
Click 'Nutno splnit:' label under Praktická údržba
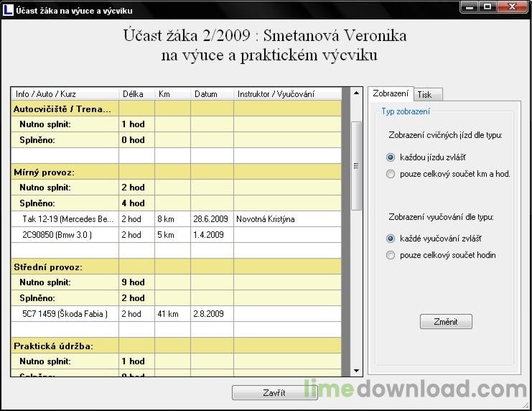tap(45, 361)
